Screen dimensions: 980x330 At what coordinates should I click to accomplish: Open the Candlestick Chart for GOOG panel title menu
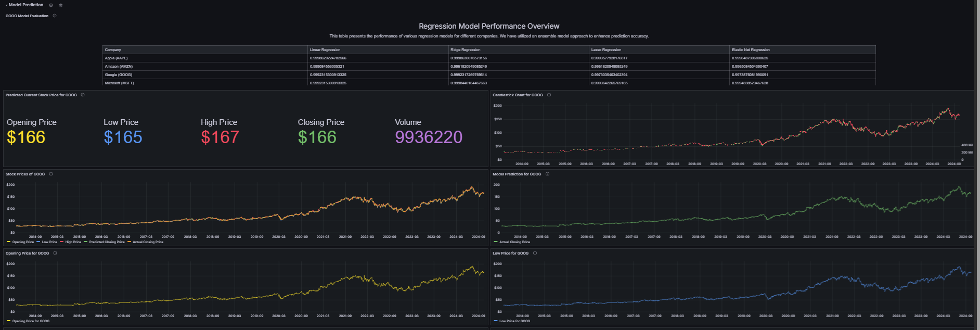click(x=518, y=95)
